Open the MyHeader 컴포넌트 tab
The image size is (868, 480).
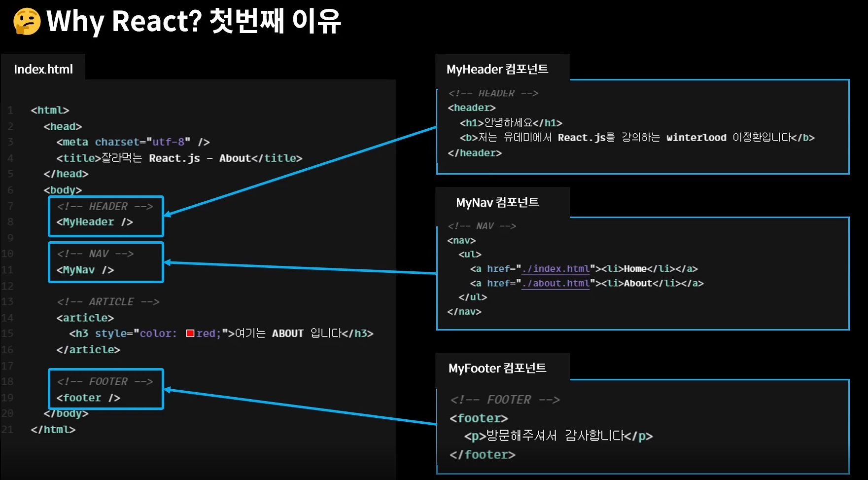pos(503,69)
